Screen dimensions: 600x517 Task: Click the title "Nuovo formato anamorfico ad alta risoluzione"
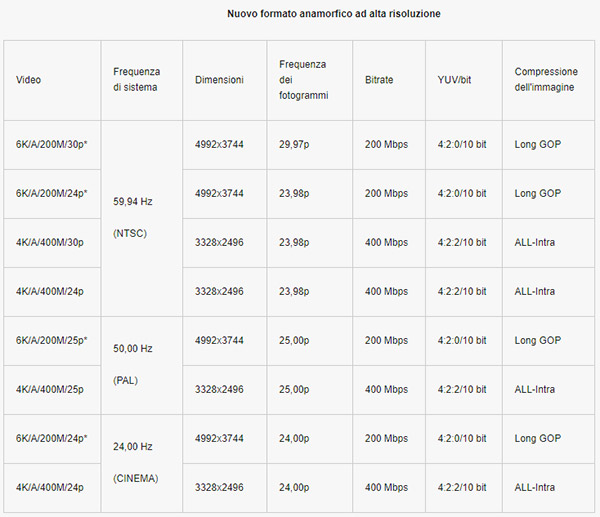click(334, 14)
